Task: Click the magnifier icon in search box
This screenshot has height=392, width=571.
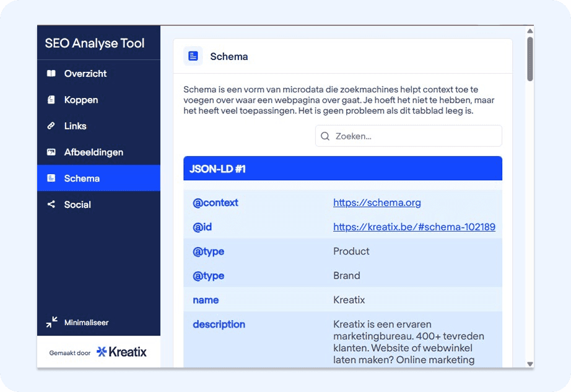Action: pos(325,136)
